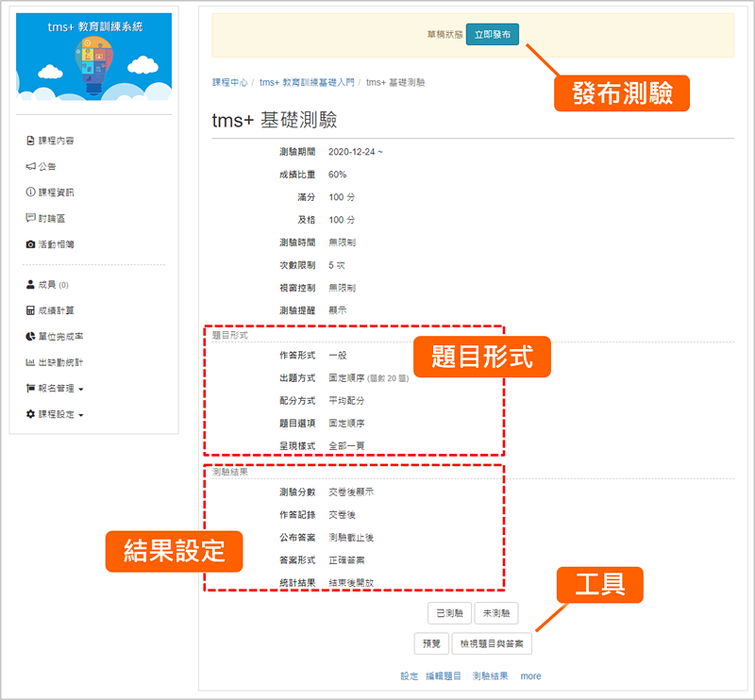Click the 已測驗 button

(449, 613)
